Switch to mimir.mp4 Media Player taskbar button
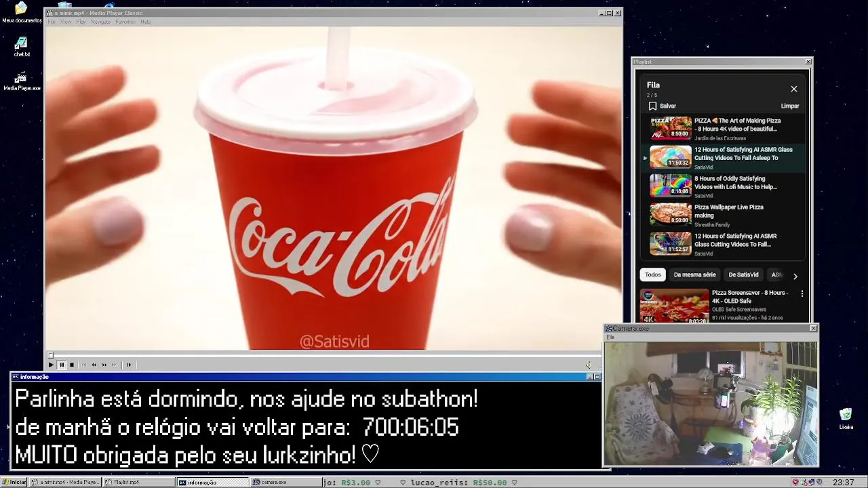Screen dimensions: 868x488 click(x=66, y=483)
